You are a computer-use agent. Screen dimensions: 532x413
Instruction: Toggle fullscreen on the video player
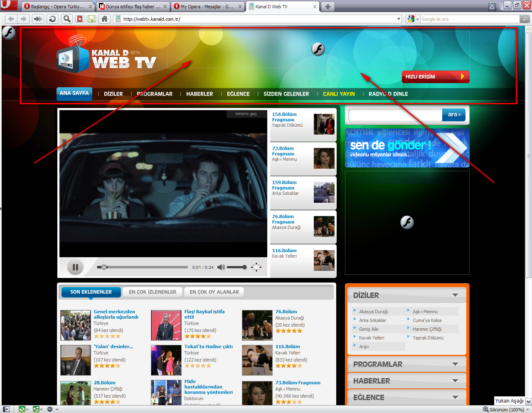(x=256, y=267)
